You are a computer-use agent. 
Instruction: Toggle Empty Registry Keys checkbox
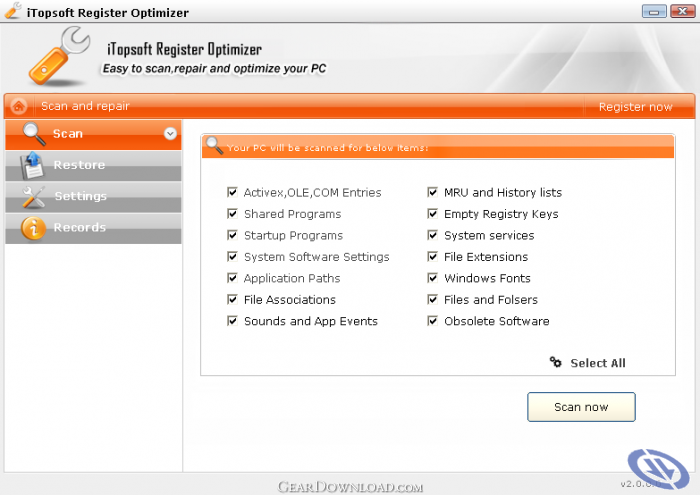click(432, 213)
